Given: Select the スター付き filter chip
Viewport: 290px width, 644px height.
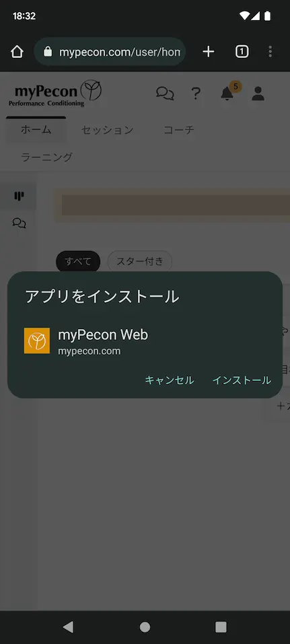Looking at the screenshot, I should point(140,261).
